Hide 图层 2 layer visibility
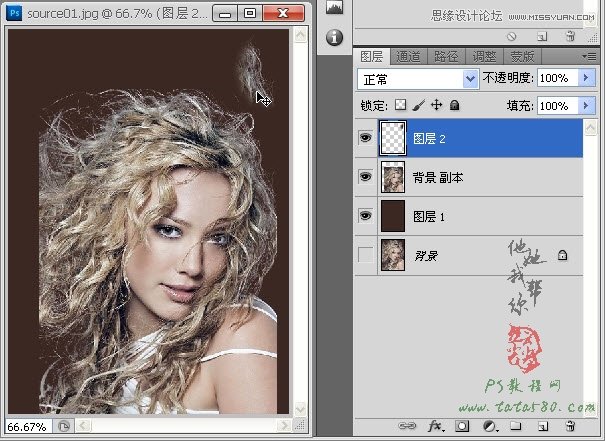Screen dimensions: 605x441 365,137
